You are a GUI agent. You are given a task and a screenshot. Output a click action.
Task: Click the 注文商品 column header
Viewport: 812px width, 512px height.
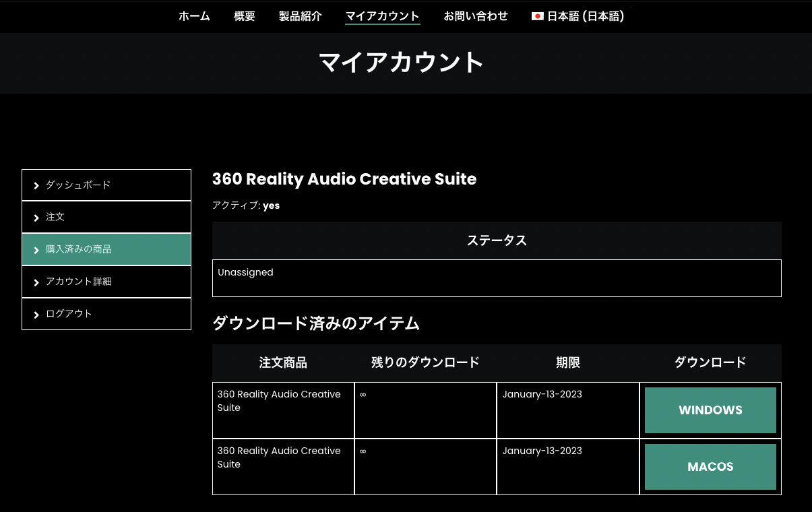pyautogui.click(x=283, y=363)
